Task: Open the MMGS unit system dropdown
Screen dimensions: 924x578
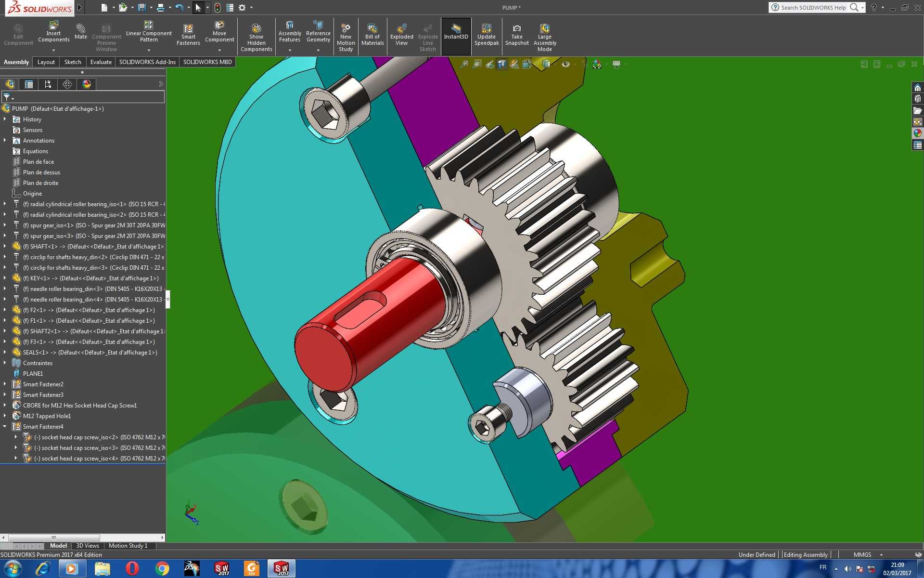Action: [x=881, y=555]
